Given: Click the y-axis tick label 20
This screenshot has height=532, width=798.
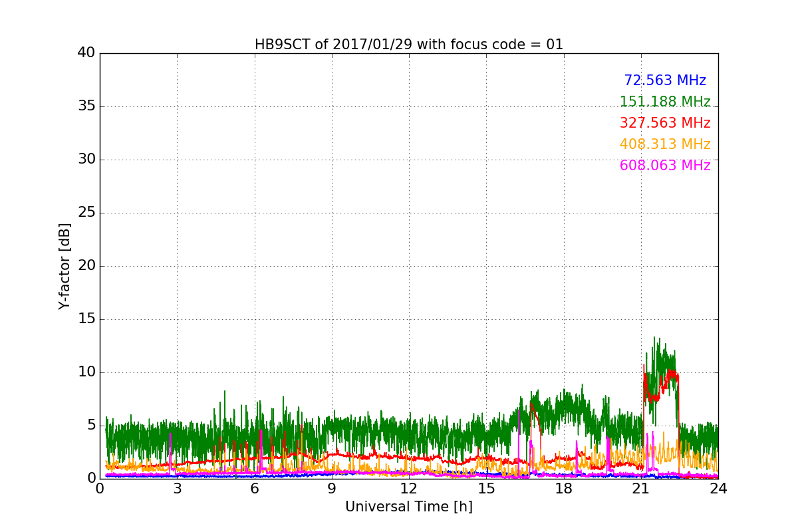Looking at the screenshot, I should (x=86, y=265).
